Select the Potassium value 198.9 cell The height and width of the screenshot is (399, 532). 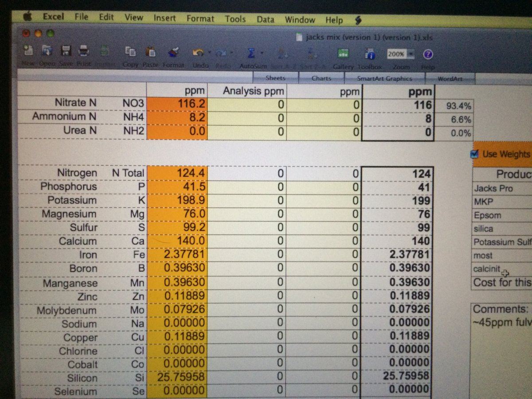coord(177,200)
